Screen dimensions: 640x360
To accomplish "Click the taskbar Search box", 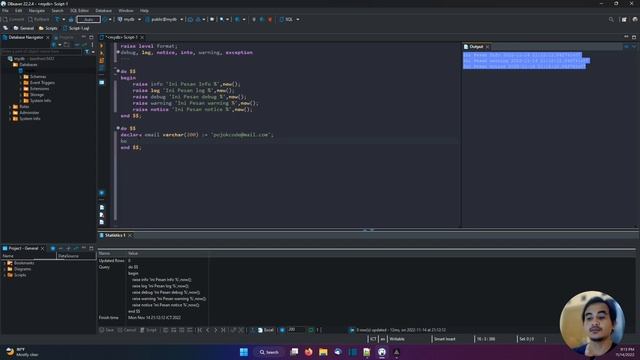I will click(x=268, y=352).
